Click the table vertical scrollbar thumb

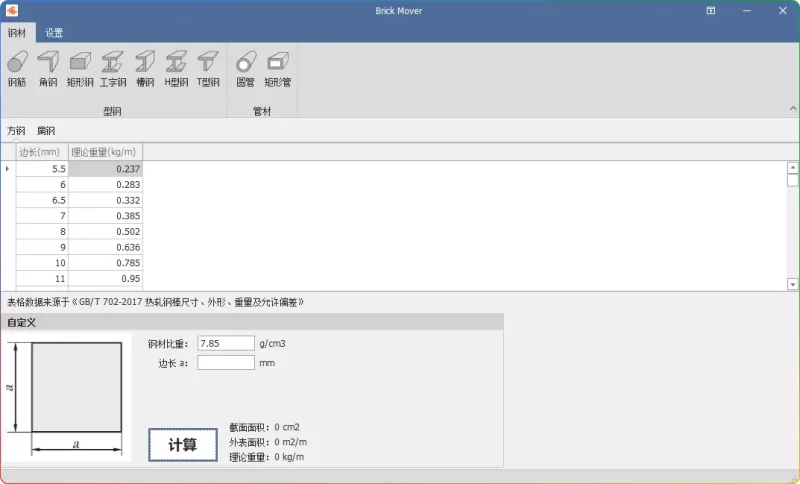click(792, 181)
